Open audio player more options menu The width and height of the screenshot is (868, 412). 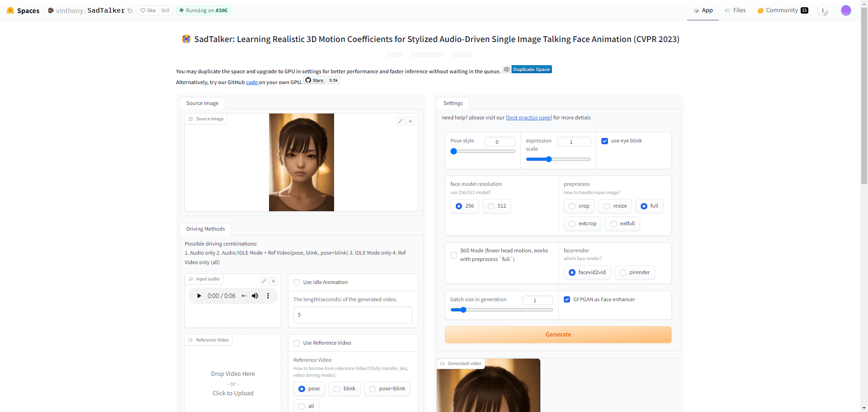pyautogui.click(x=268, y=296)
